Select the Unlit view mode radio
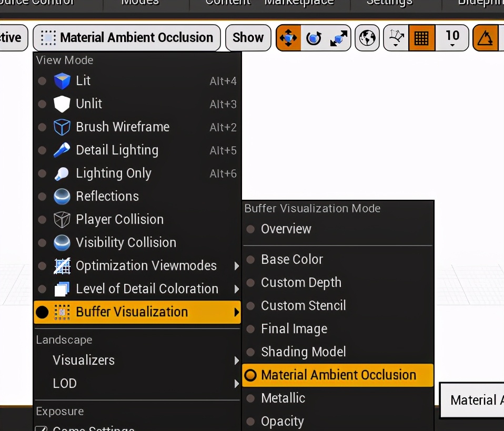Viewport: 504px width, 431px height. pyautogui.click(x=42, y=104)
